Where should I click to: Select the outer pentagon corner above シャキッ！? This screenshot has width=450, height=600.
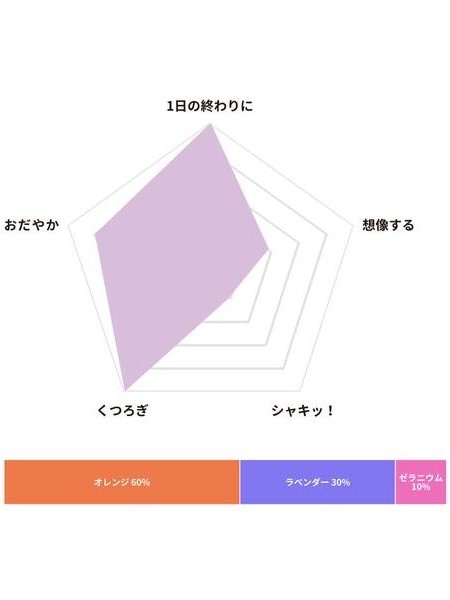[300, 391]
